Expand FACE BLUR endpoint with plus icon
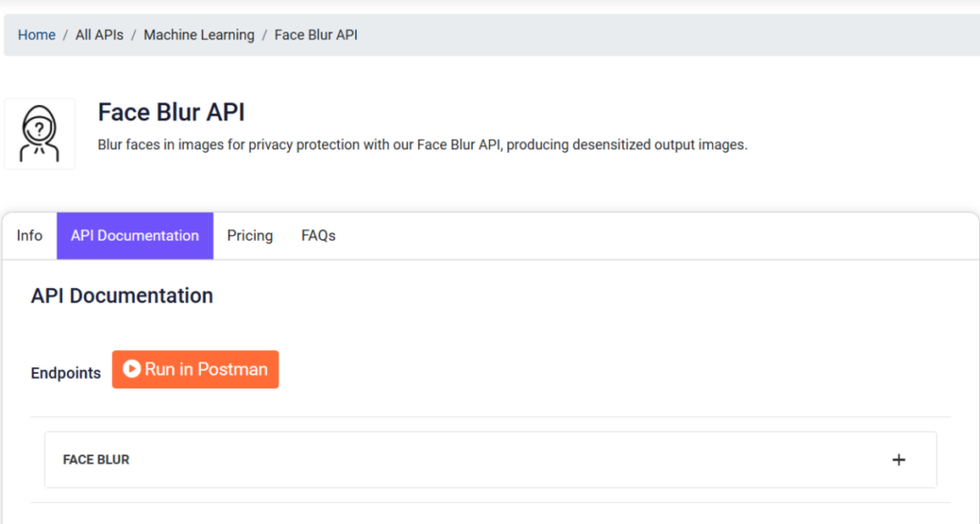The height and width of the screenshot is (524, 980). coord(898,460)
